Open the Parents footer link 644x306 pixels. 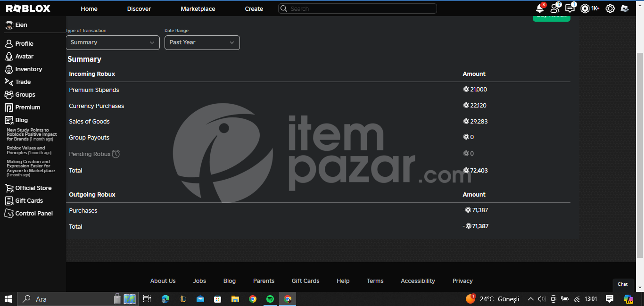(x=264, y=281)
